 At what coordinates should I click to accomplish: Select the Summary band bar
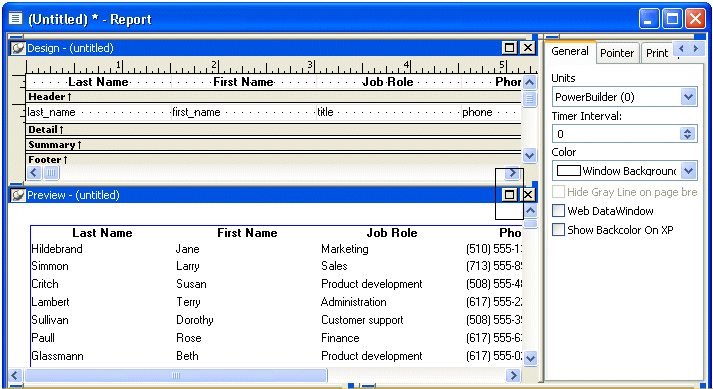click(274, 145)
